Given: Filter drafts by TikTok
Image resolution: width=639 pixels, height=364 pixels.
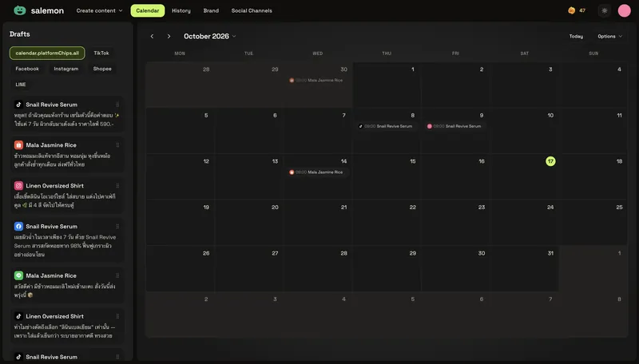Looking at the screenshot, I should (101, 53).
